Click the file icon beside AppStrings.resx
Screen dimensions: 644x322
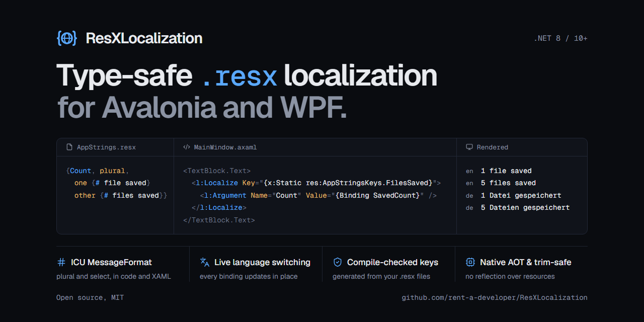[x=69, y=147]
